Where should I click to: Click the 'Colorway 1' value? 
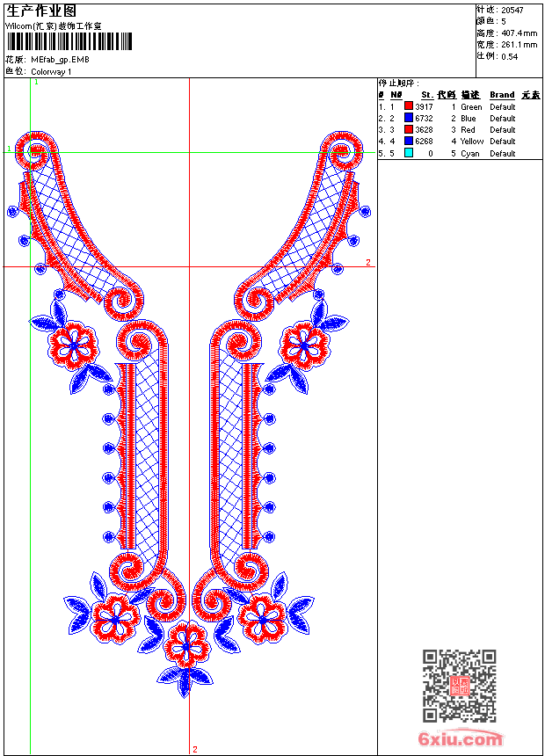[51, 72]
